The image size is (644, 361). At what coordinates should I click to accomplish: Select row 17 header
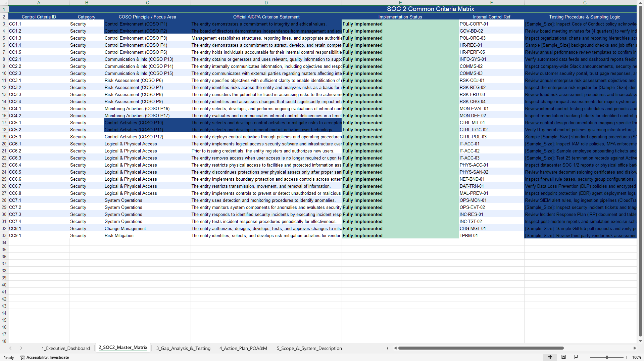[x=4, y=123]
